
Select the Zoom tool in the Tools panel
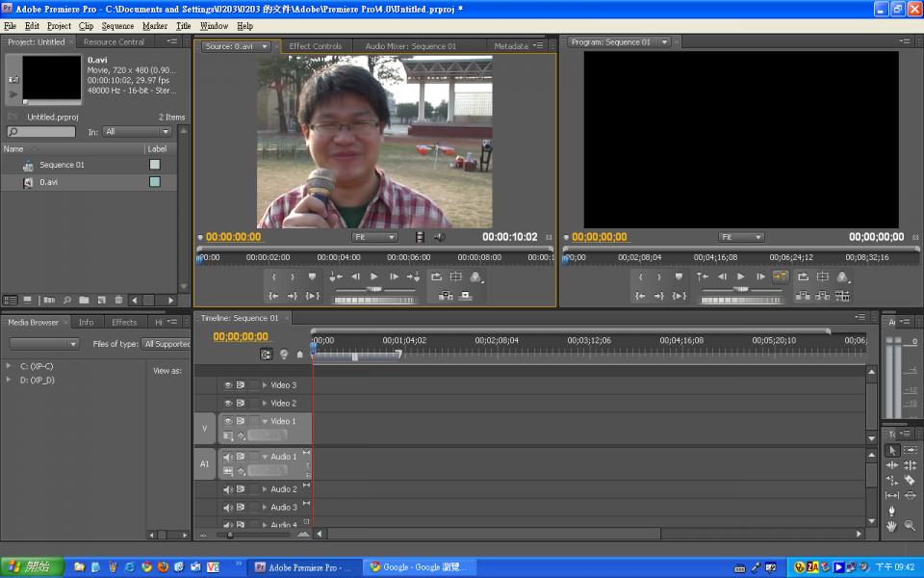pos(910,525)
